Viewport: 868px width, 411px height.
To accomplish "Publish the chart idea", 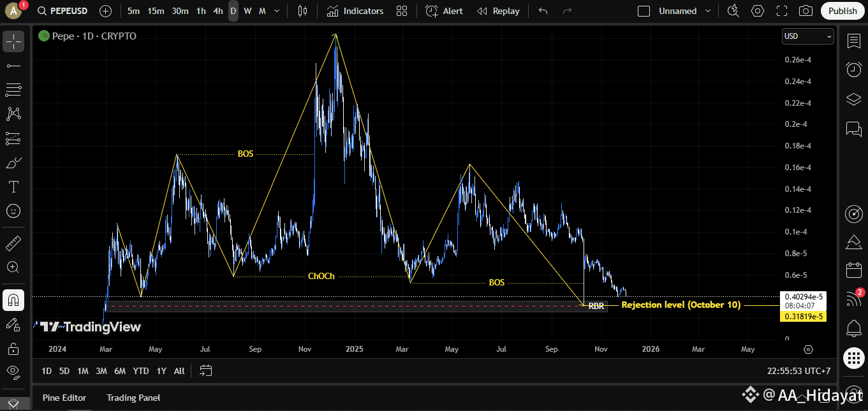I will [842, 11].
